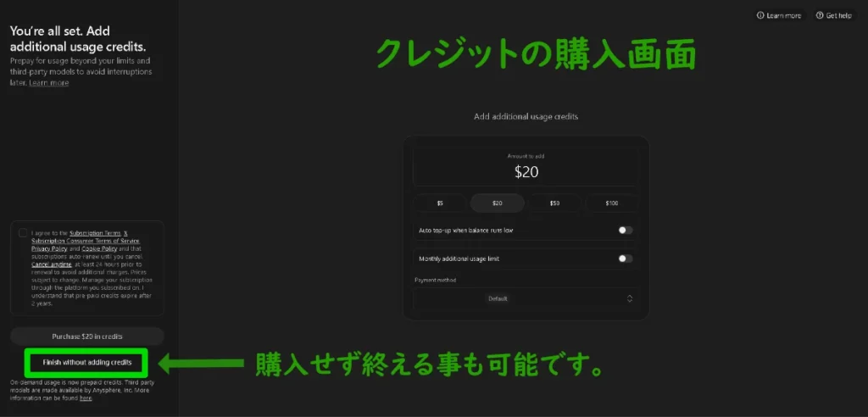
Task: Tick the terms agreement checkbox
Action: tap(23, 233)
